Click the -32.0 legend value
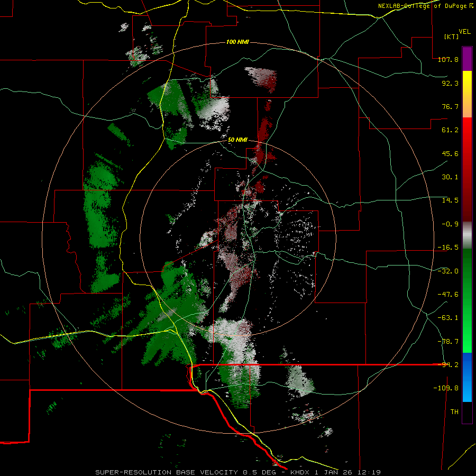 click(448, 271)
